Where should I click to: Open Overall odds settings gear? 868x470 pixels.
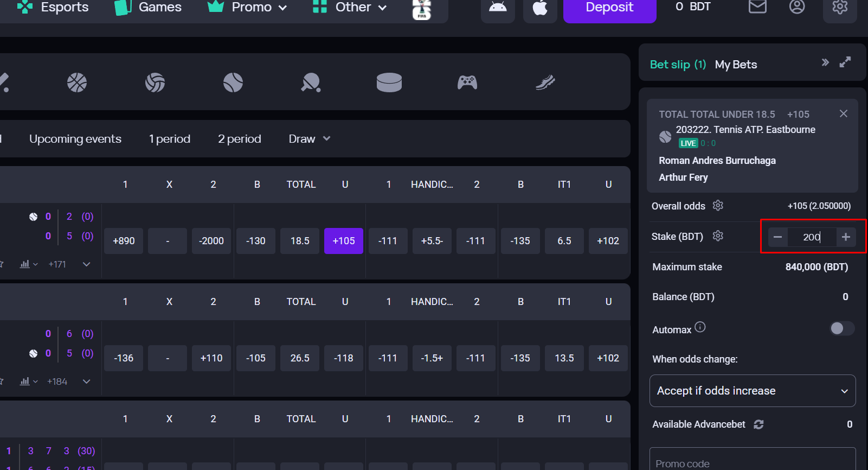click(x=718, y=206)
